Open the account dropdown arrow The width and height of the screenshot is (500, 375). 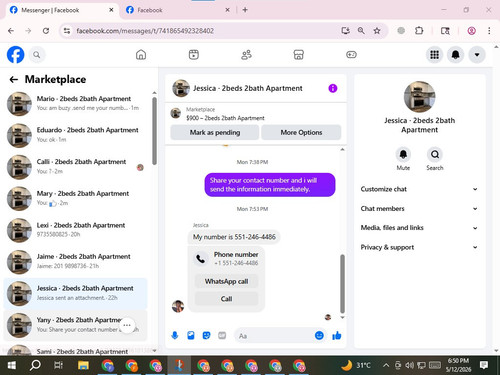477,55
